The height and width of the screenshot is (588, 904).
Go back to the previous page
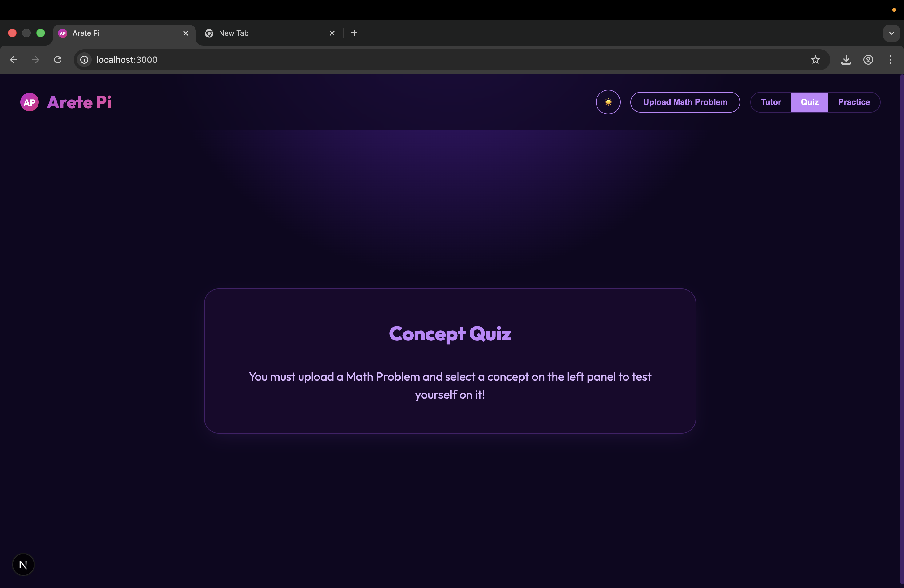(14, 60)
